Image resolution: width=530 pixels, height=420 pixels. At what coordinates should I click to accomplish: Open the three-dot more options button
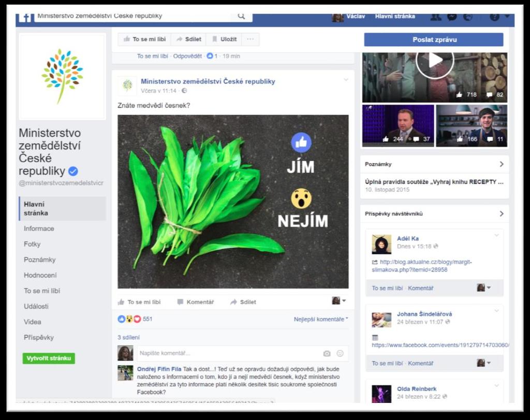251,39
